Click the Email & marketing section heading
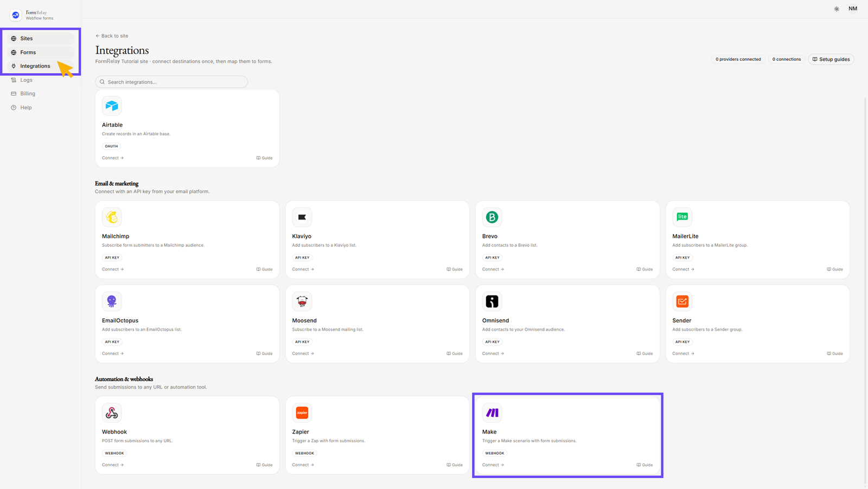Viewport: 868px width, 489px height. pos(117,184)
